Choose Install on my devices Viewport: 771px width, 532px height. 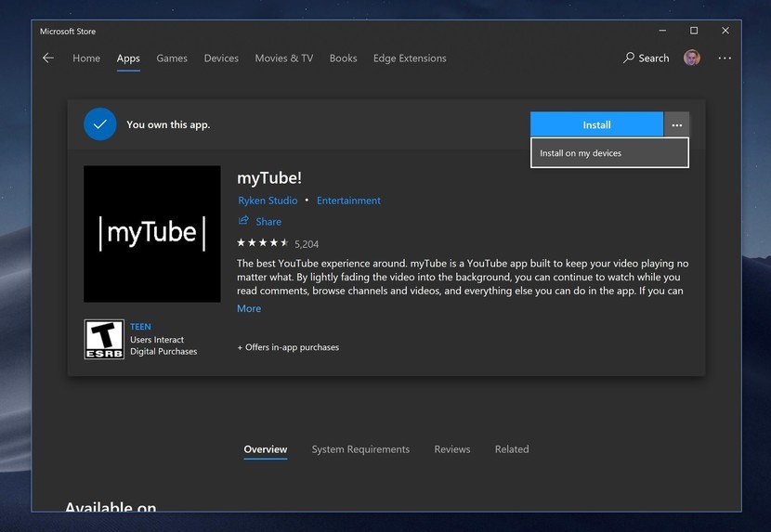[x=609, y=153]
